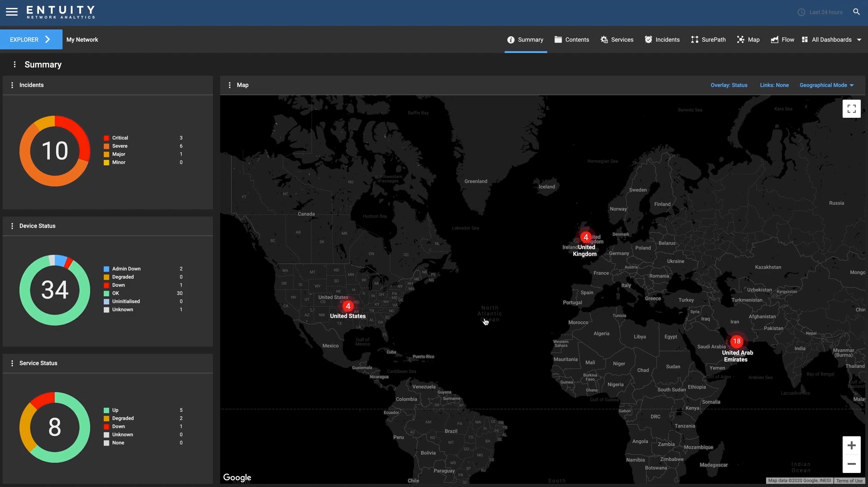Open the Device Status panel options menu
Screen dimensions: 868x487
tap(12, 226)
